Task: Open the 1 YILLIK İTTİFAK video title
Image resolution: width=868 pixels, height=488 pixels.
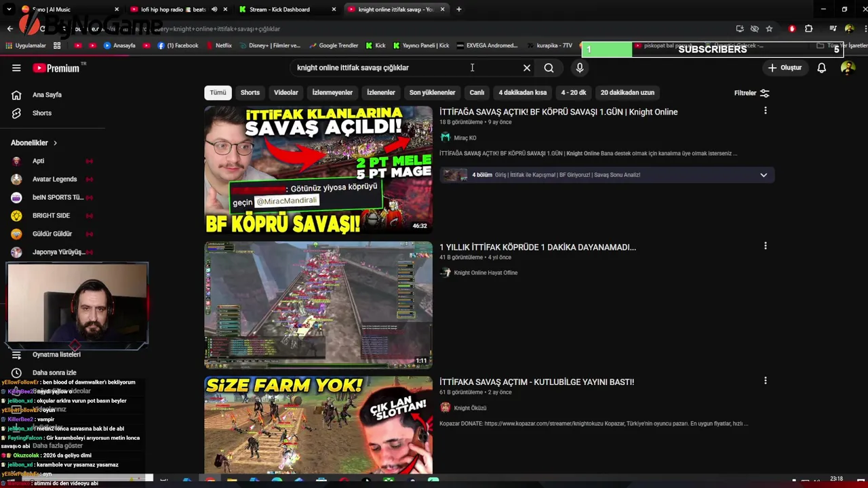Action: point(538,247)
